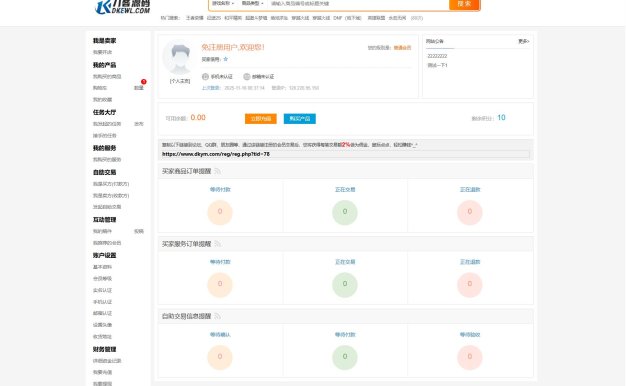The width and height of the screenshot is (626, 386).
Task: Click pink count circle in 买家商品订单提醒
Action: [x=470, y=212]
